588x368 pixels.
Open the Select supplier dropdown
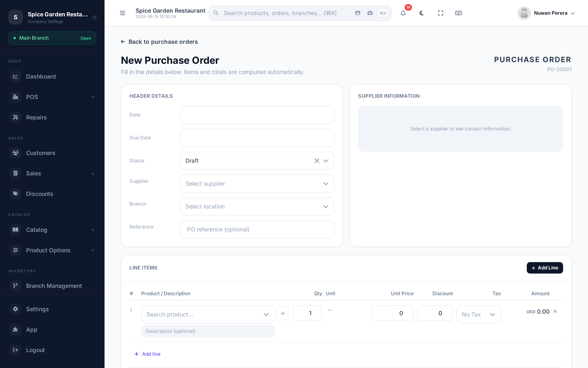(x=257, y=184)
